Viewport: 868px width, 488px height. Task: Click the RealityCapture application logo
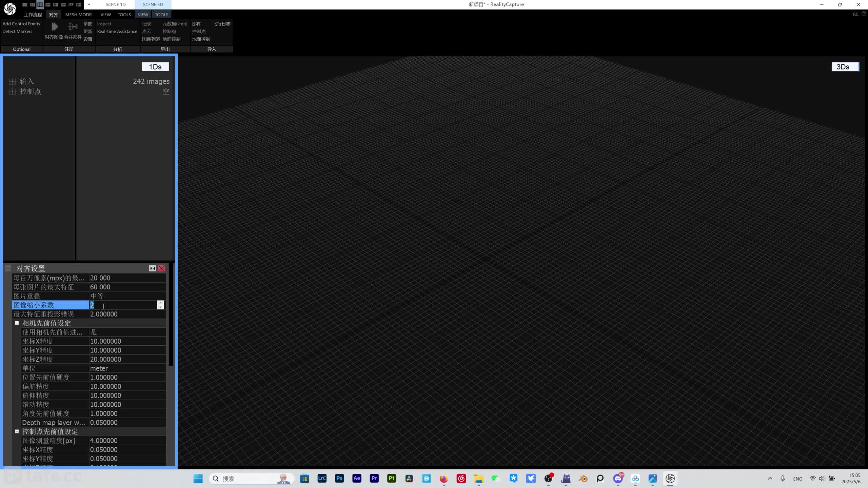point(10,9)
